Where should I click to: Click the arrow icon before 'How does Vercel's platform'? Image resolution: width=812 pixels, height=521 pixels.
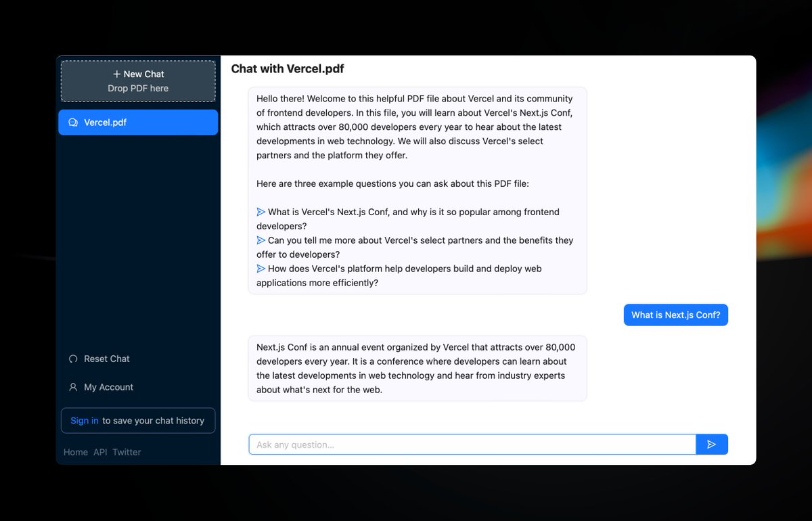(261, 269)
